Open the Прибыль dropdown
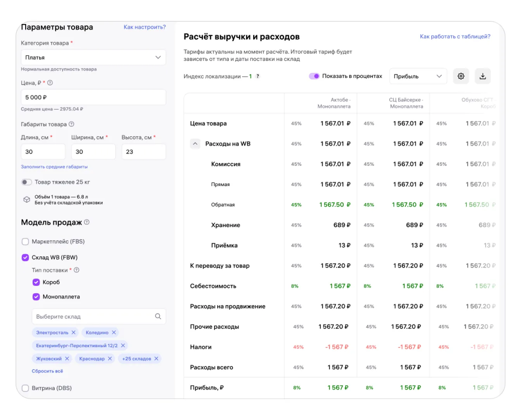The height and width of the screenshot is (420, 521). coord(417,76)
